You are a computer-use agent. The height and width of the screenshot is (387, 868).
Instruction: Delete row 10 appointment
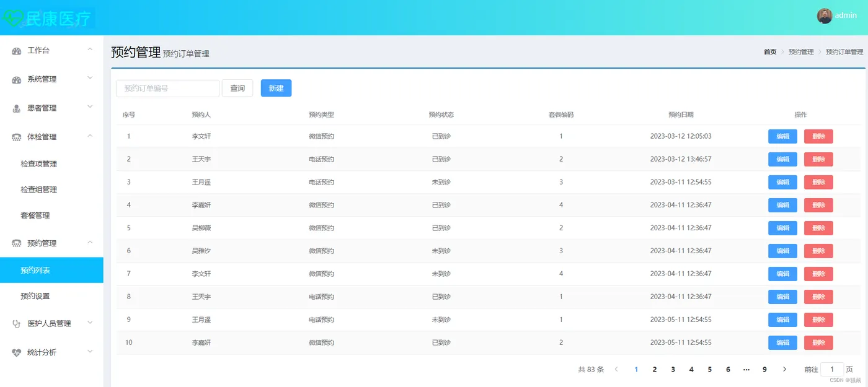818,342
